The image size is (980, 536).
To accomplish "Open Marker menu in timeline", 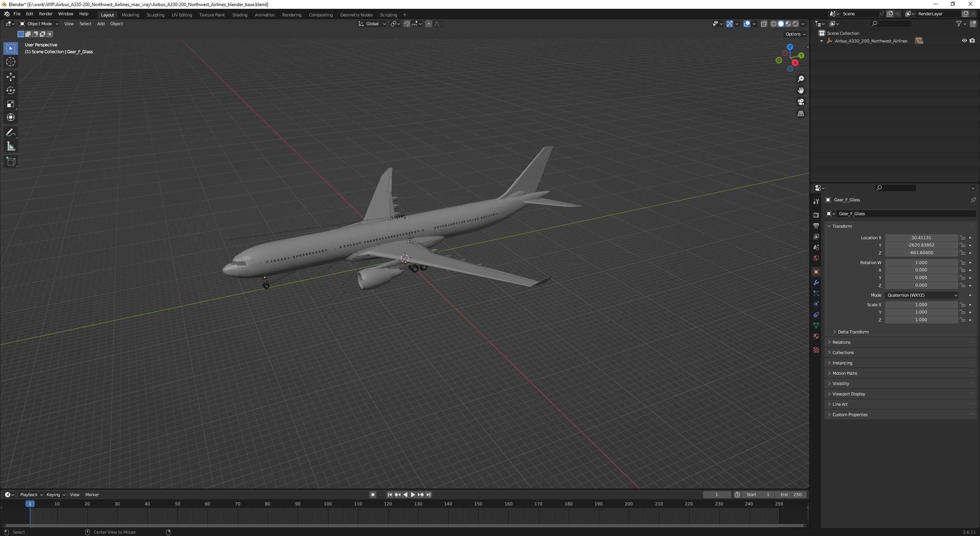I will [92, 495].
